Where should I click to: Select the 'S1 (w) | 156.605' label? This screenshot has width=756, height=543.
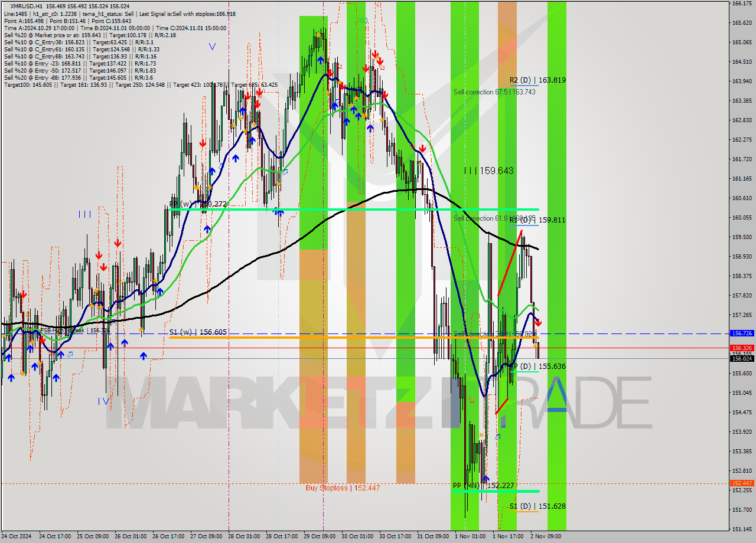tap(198, 332)
